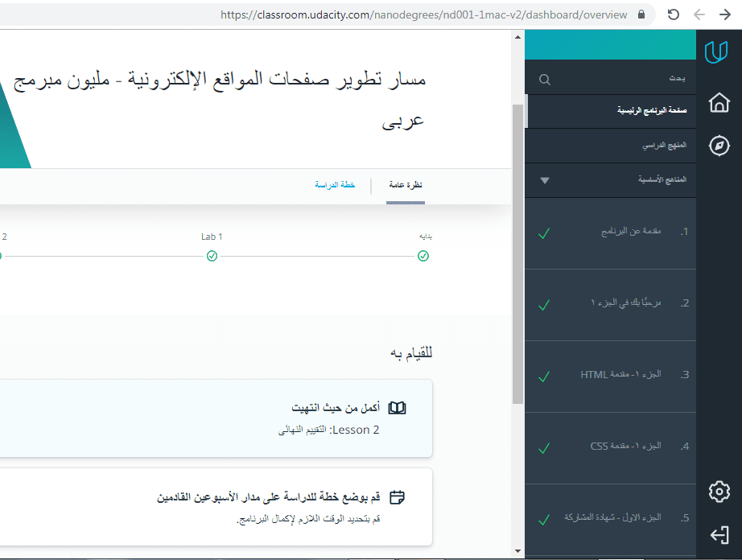Click the أكمل من حيث انتهيت card

216,418
